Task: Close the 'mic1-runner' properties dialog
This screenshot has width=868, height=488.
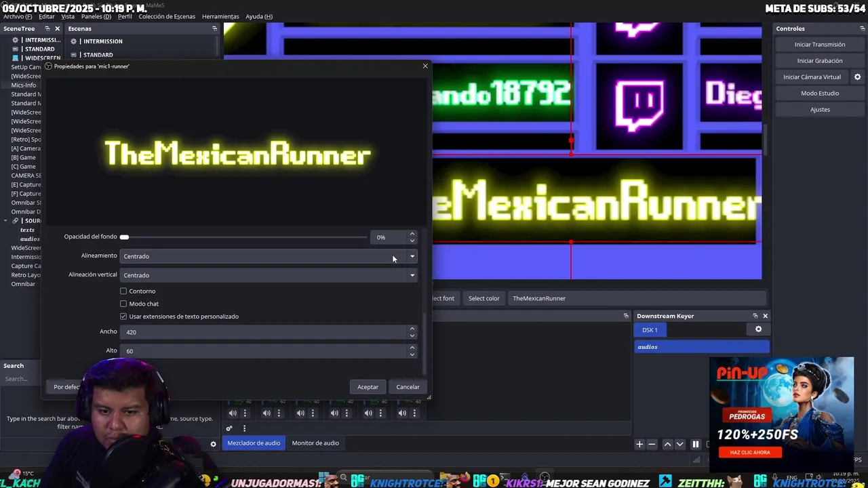Action: pos(425,66)
